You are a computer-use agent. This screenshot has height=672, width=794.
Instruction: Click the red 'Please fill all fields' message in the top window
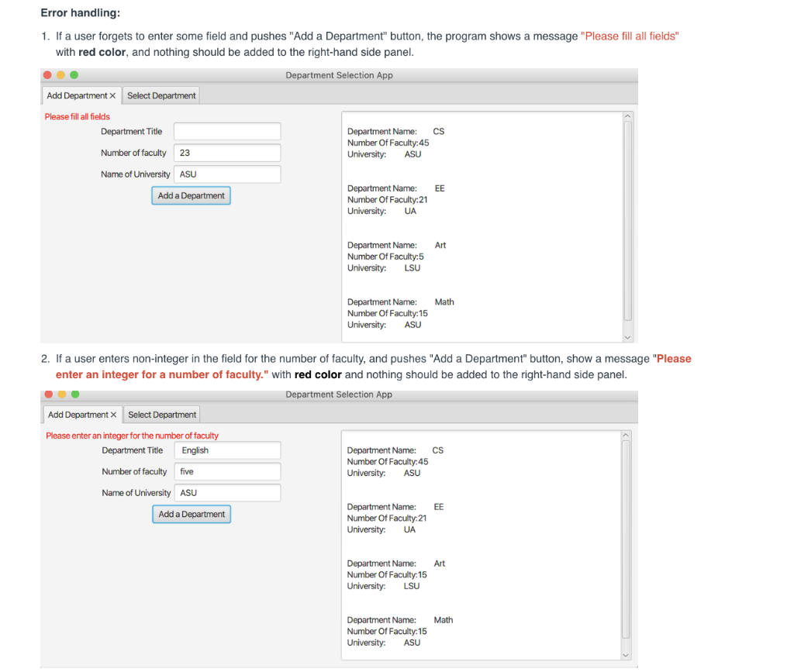pyautogui.click(x=77, y=117)
